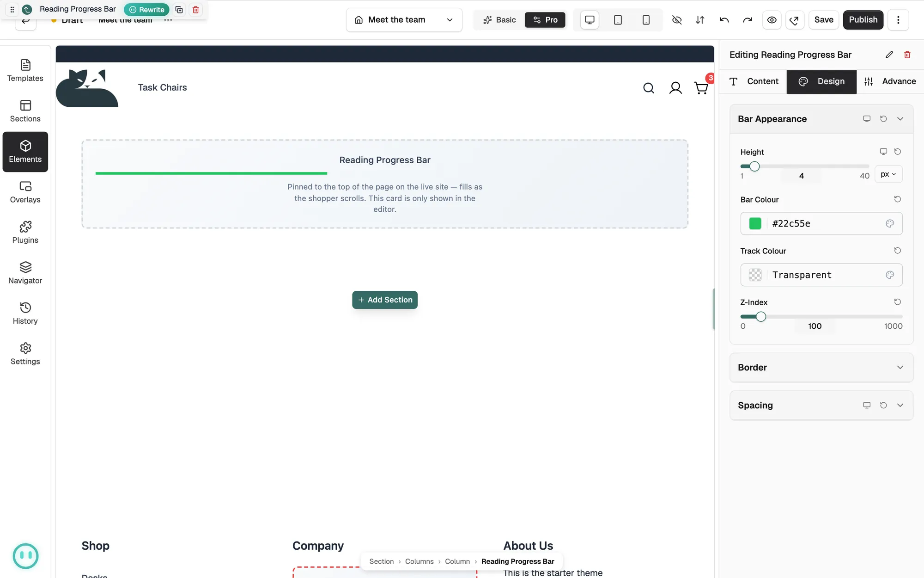Toggle hidden elements visibility (crossed eye)
Image resolution: width=924 pixels, height=578 pixels.
tap(676, 20)
